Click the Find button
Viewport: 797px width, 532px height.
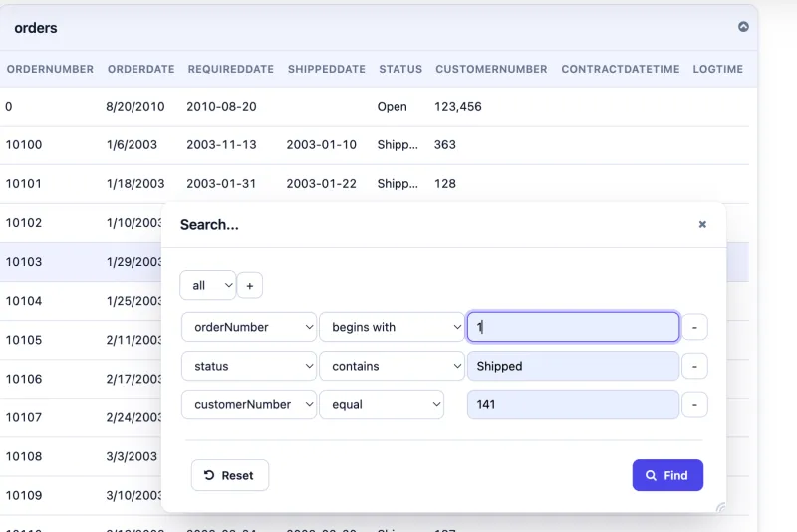tap(667, 475)
